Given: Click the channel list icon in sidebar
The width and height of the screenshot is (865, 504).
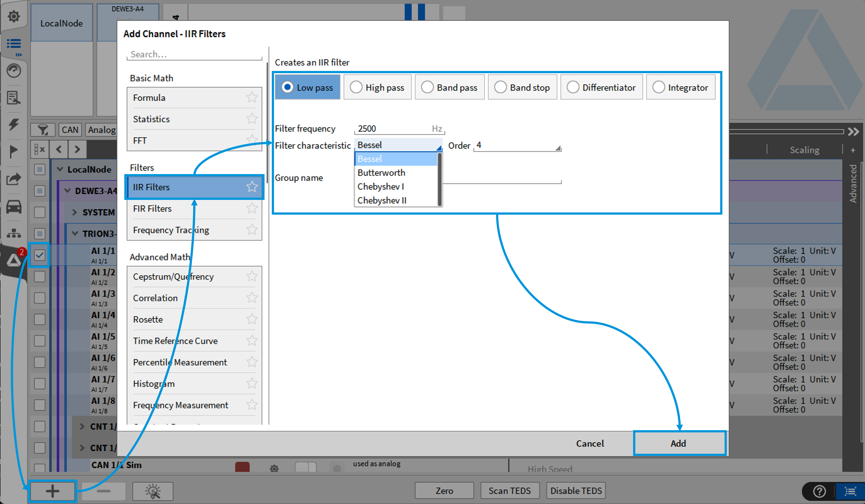Looking at the screenshot, I should pyautogui.click(x=14, y=44).
